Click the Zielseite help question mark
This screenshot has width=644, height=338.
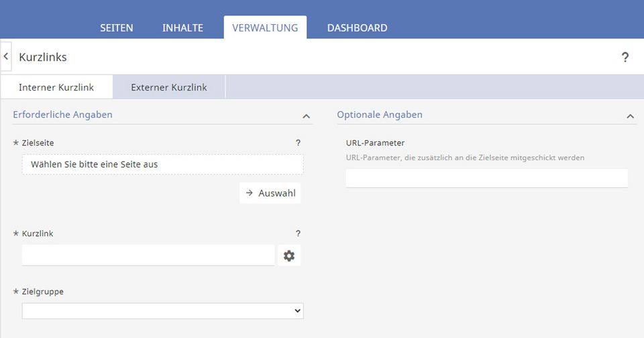click(x=298, y=143)
